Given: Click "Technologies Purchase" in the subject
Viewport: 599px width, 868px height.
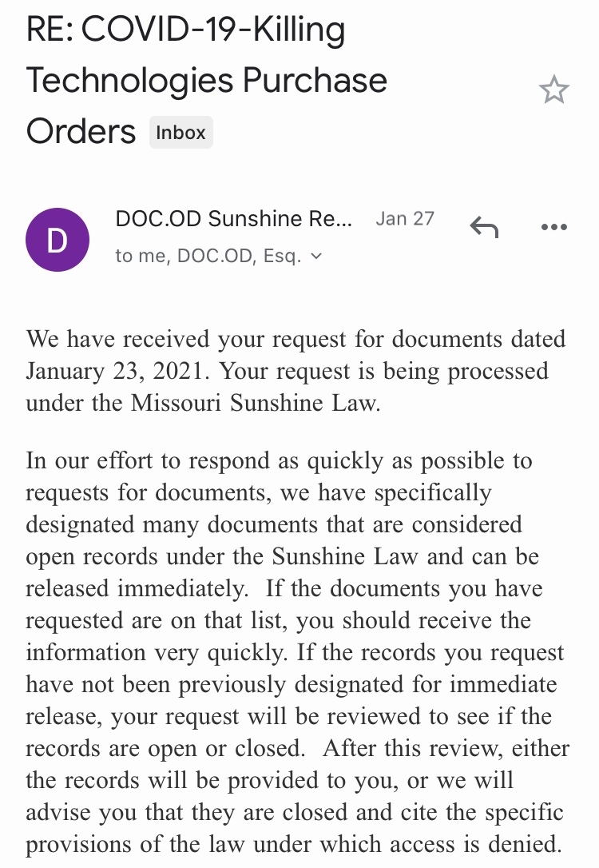Looking at the screenshot, I should [x=207, y=81].
